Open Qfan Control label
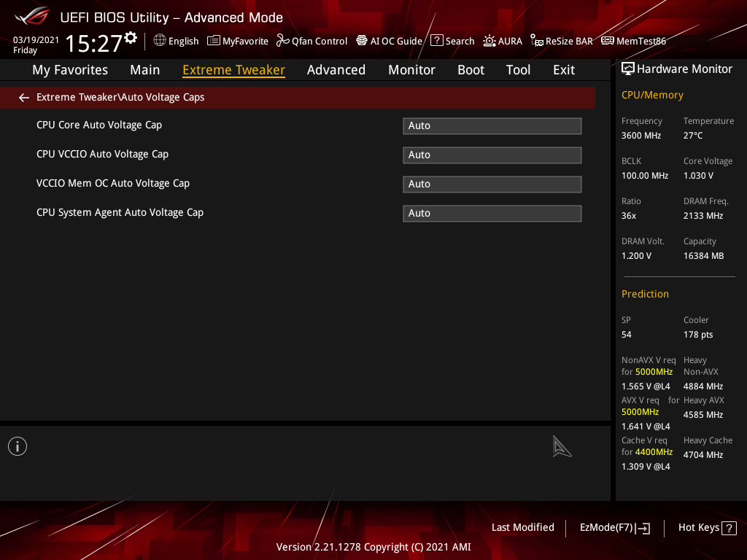Image resolution: width=747 pixels, height=560 pixels. click(x=320, y=42)
